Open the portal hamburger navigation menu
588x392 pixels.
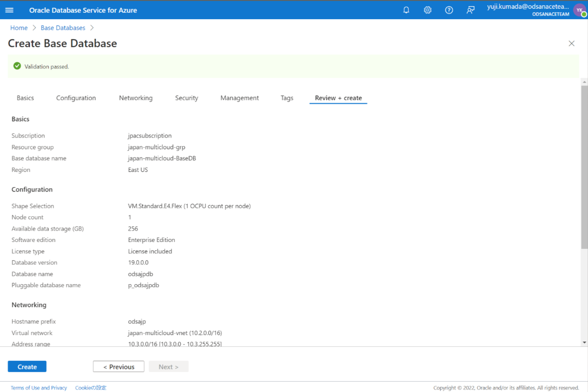click(9, 10)
